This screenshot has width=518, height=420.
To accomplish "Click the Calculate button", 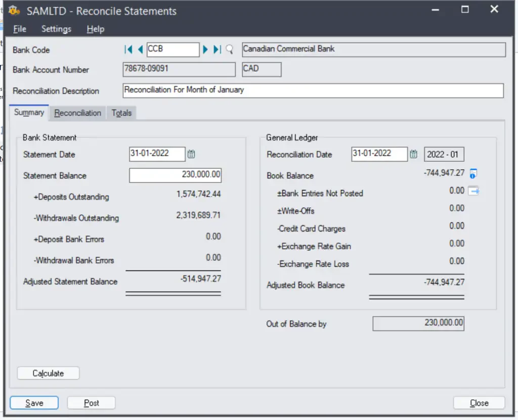I will click(48, 373).
